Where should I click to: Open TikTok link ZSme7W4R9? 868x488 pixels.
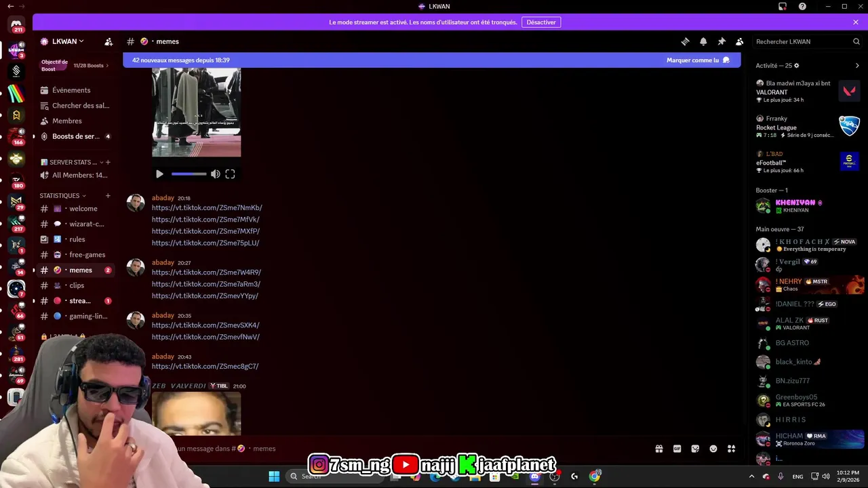[x=206, y=272]
